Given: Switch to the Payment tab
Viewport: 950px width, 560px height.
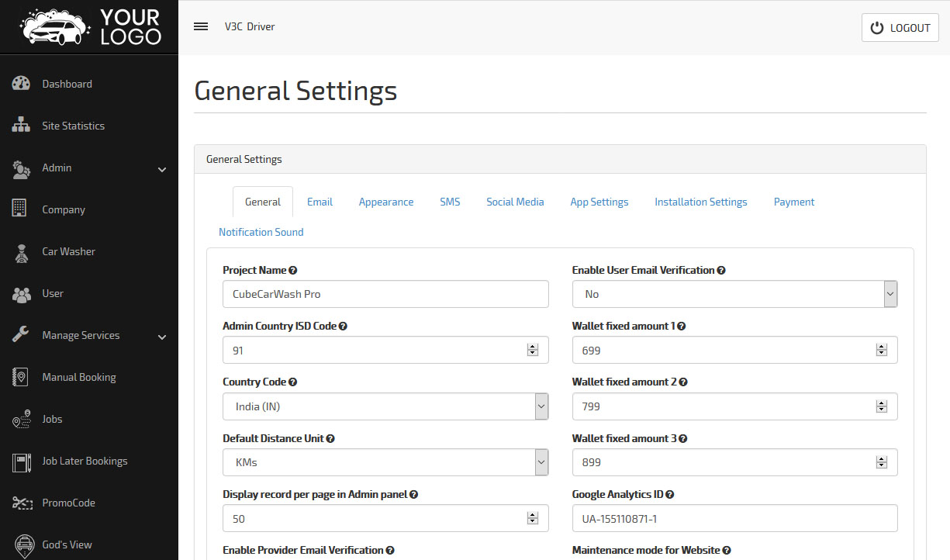Looking at the screenshot, I should point(794,202).
